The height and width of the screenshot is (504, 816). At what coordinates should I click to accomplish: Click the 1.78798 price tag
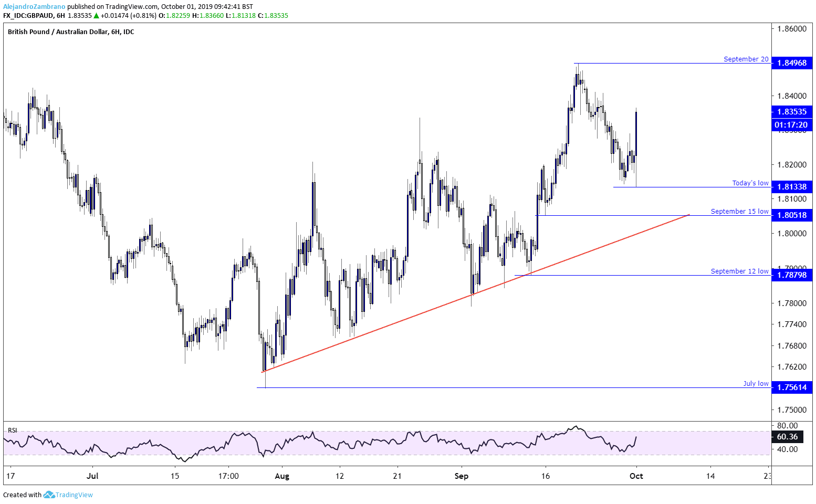coord(792,275)
